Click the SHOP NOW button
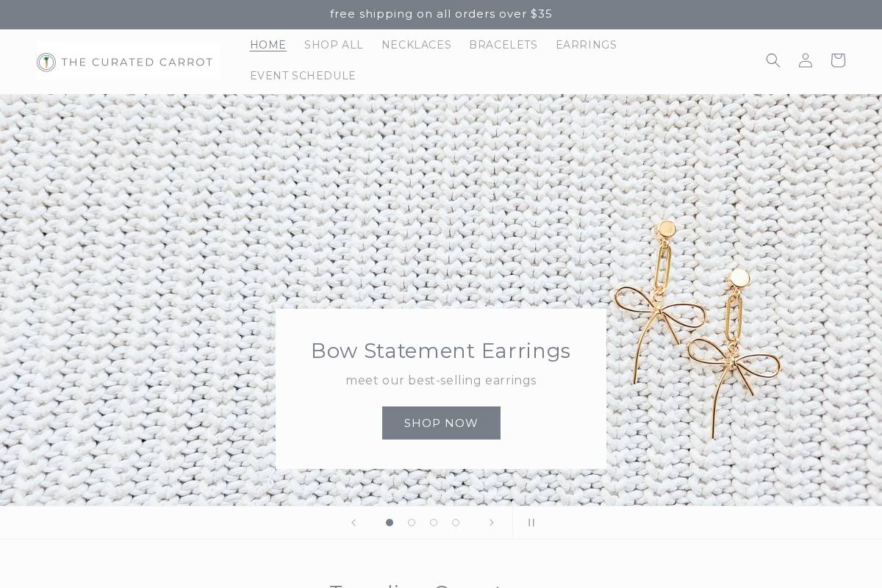Image resolution: width=882 pixels, height=588 pixels. pos(441,423)
